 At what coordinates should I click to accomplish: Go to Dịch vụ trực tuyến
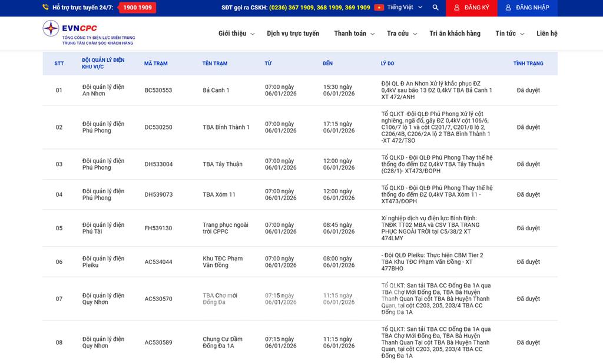pyautogui.click(x=293, y=34)
